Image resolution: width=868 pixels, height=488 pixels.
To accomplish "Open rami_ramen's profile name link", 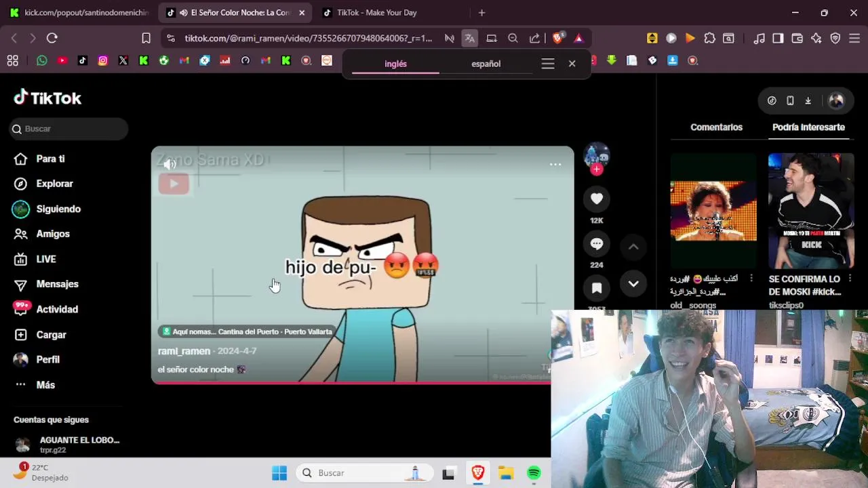I will [184, 351].
